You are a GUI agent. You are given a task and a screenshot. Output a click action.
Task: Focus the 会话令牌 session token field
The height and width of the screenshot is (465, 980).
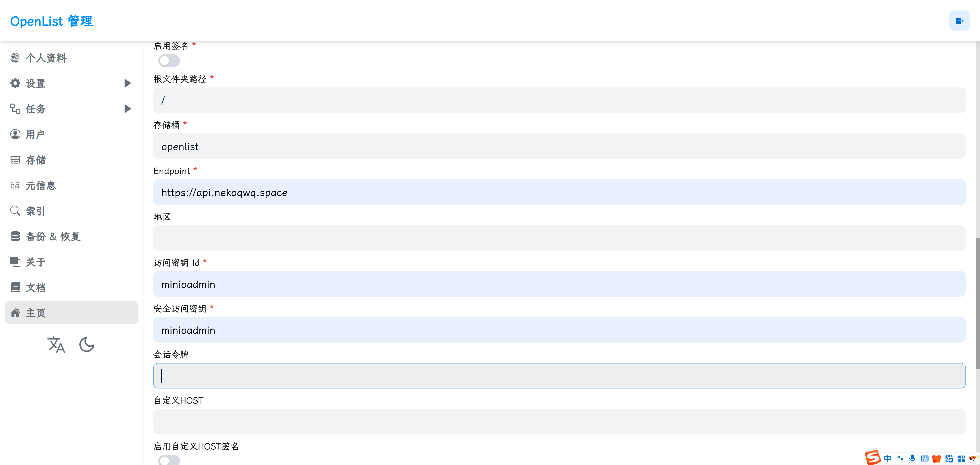click(x=559, y=376)
